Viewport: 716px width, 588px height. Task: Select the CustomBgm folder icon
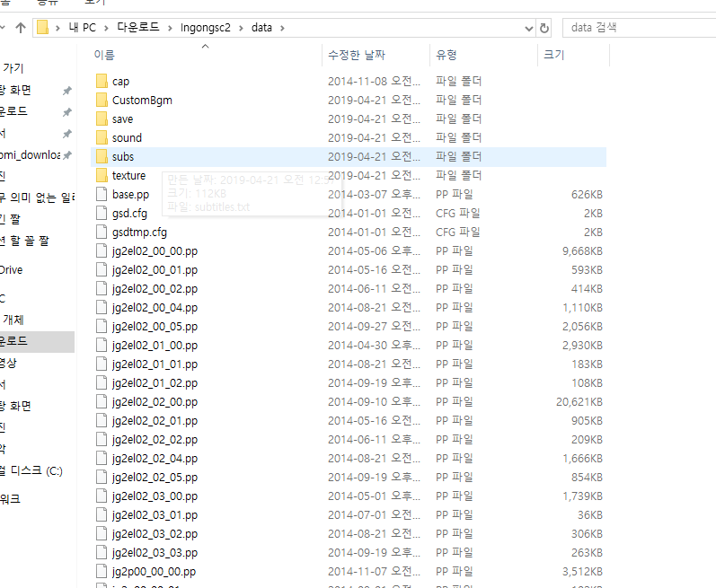tap(102, 100)
